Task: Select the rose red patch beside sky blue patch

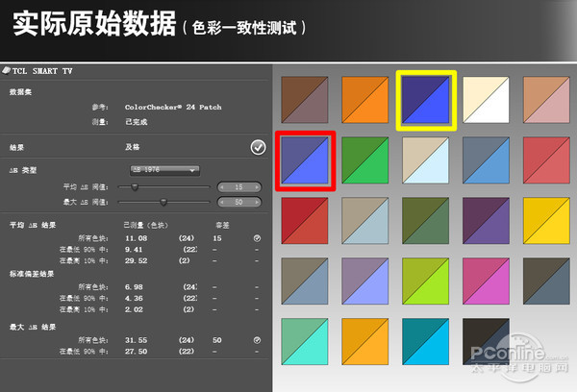Action: pos(546,159)
